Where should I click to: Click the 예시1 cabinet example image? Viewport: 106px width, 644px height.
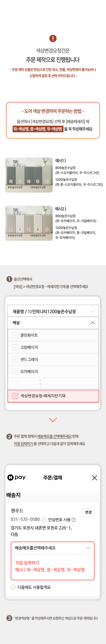(x=29, y=175)
